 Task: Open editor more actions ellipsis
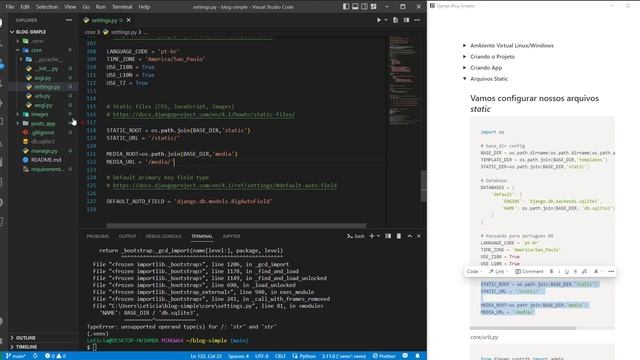(x=417, y=20)
